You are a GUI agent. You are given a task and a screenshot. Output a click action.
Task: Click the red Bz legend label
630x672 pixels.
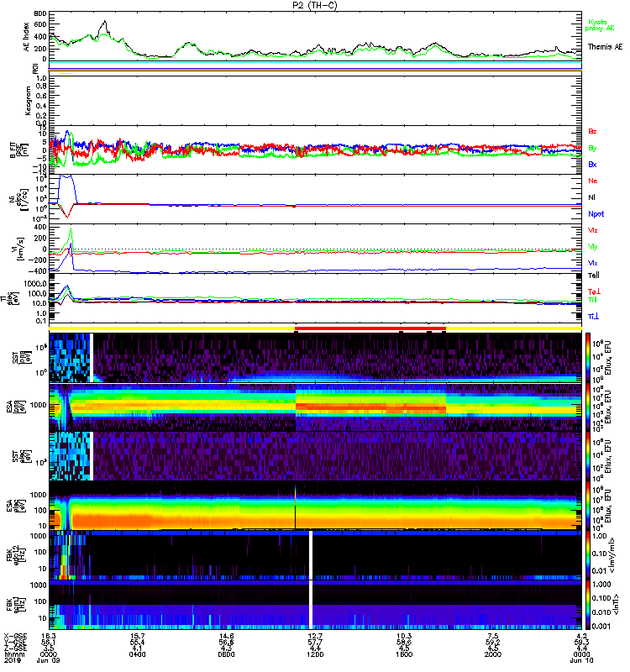[592, 132]
